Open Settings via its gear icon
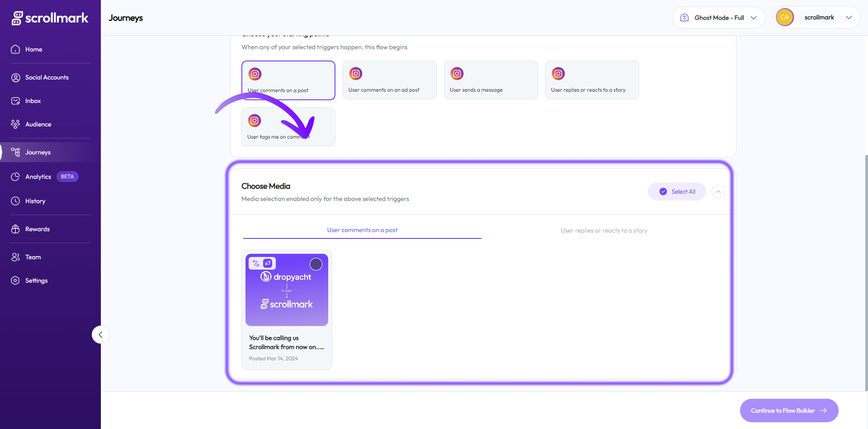 (x=15, y=280)
